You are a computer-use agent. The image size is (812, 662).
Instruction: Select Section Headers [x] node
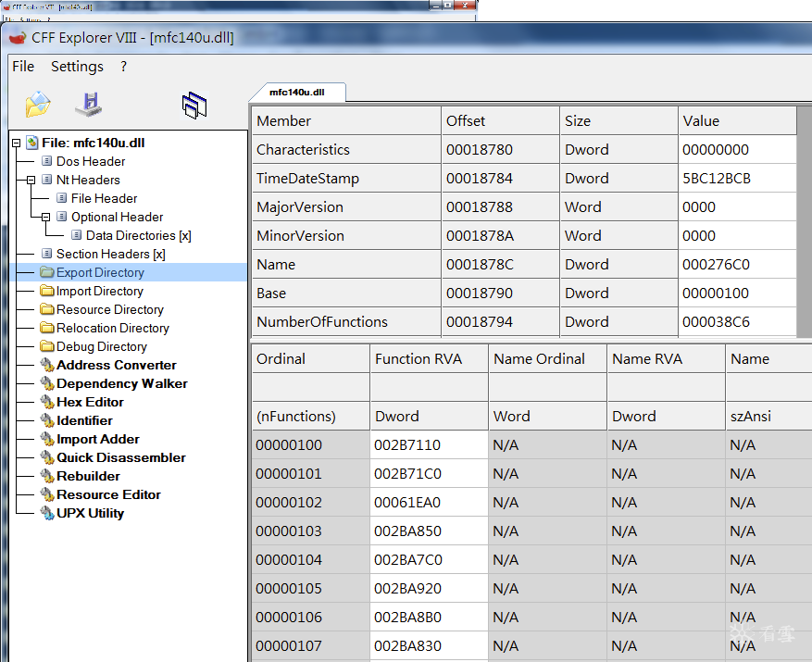coord(110,254)
